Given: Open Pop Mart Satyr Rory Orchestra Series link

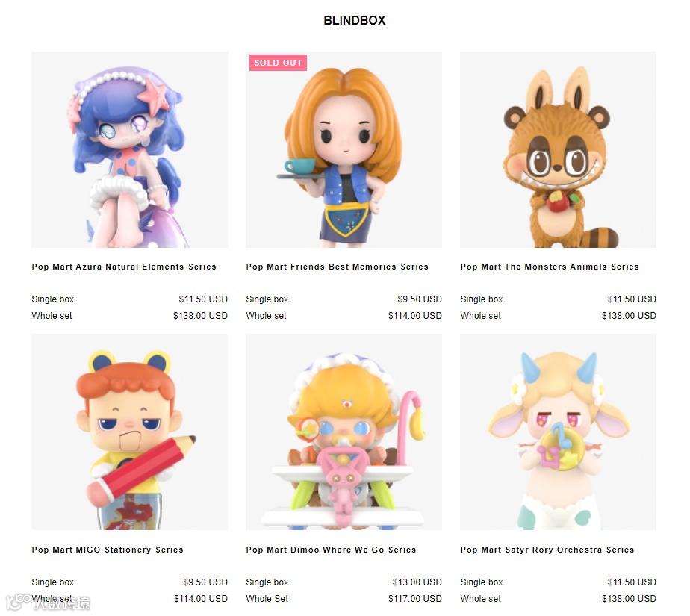Looking at the screenshot, I should (x=547, y=550).
